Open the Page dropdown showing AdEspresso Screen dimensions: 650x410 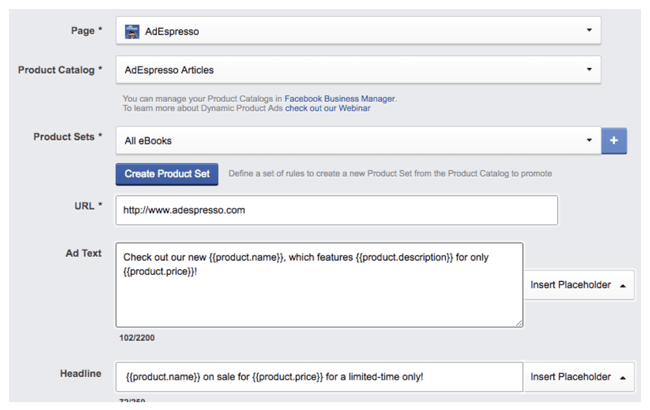[358, 31]
